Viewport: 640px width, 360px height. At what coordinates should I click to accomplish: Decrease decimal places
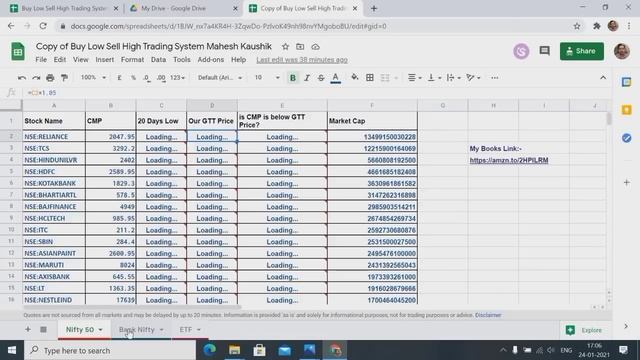tap(147, 78)
